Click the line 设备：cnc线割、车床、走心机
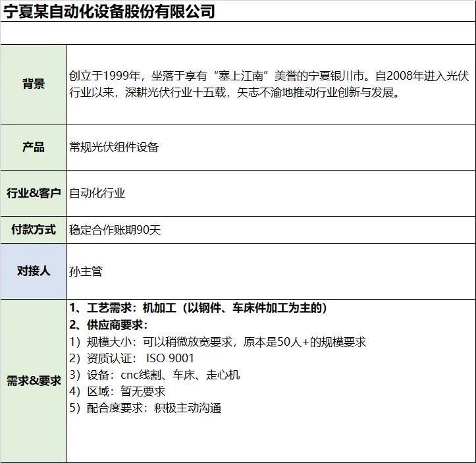Image resolution: width=476 pixels, height=463 pixels. coord(155,375)
